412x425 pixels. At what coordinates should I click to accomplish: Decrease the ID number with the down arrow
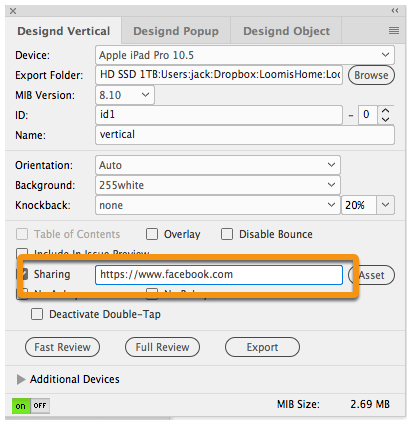pos(386,119)
